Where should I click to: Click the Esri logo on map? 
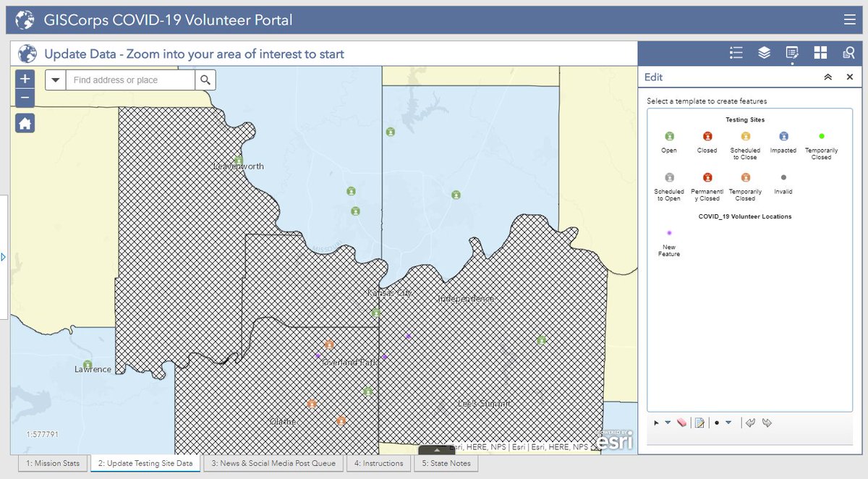click(x=615, y=438)
